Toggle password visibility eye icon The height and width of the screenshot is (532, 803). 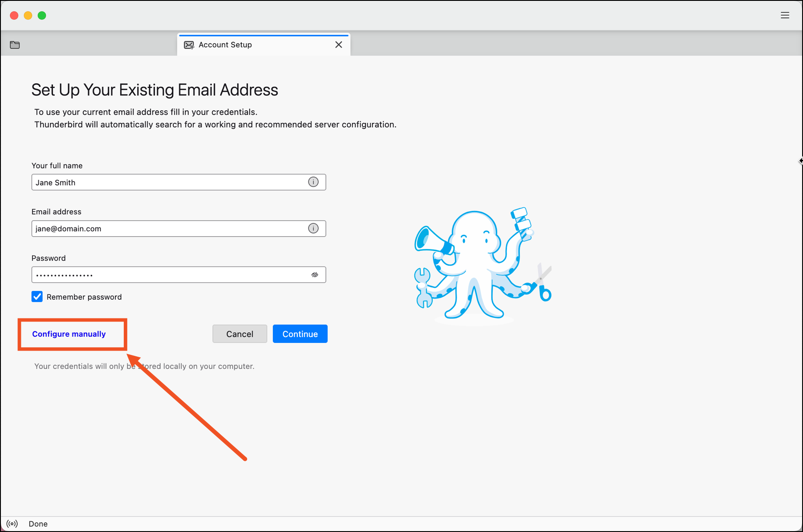tap(315, 275)
